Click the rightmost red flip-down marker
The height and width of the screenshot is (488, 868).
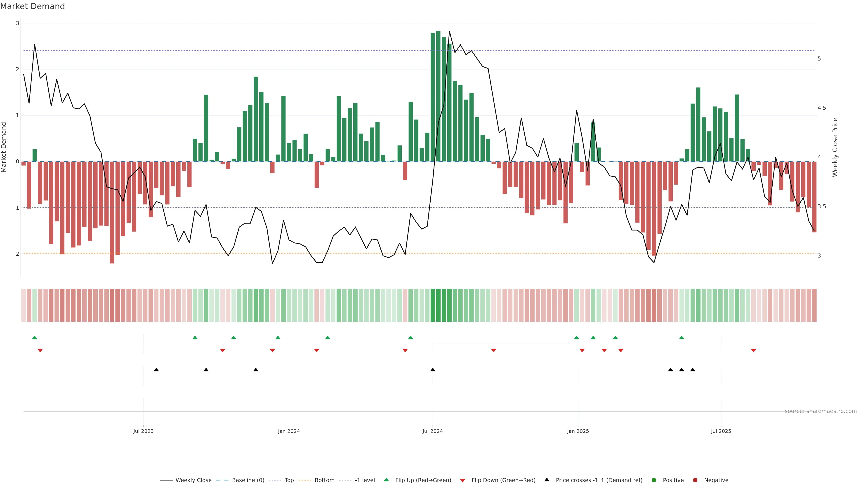click(x=753, y=351)
